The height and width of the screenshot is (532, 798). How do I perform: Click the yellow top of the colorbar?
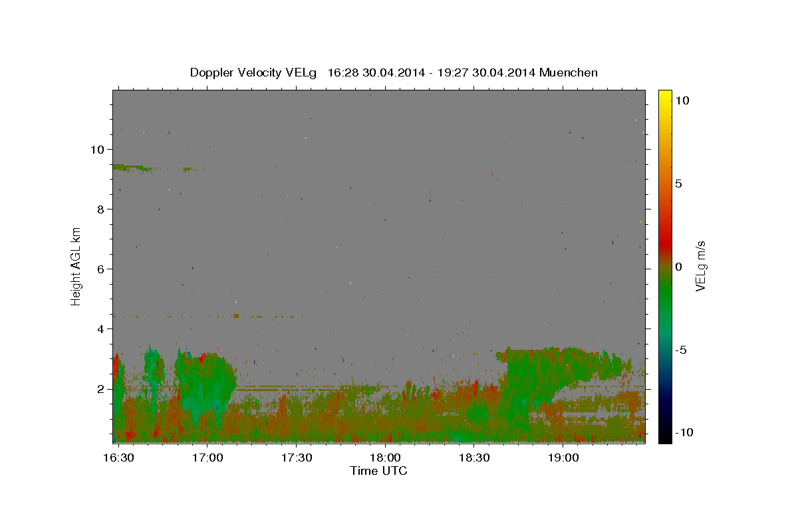[664, 96]
